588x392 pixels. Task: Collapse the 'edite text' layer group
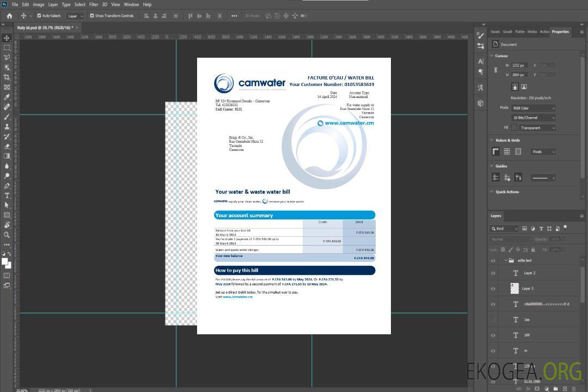[505, 260]
